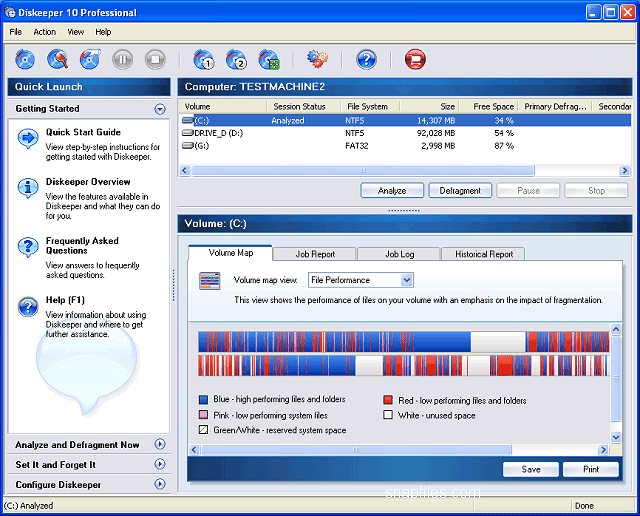Viewport: 640px width, 516px height.
Task: Open the Action menu
Action: click(44, 32)
